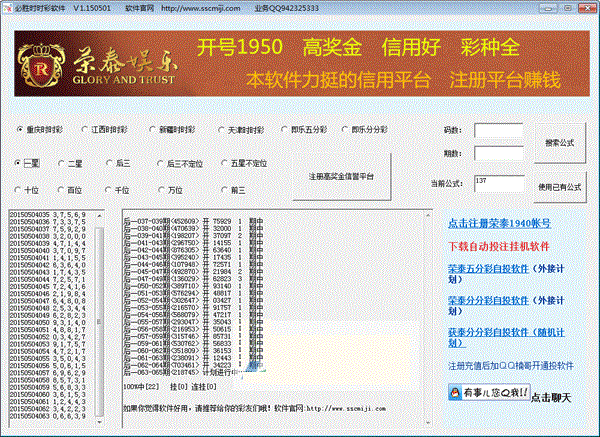This screenshot has width=600, height=437.
Task: Click the draw list scroll-down arrow
Action: [99, 422]
